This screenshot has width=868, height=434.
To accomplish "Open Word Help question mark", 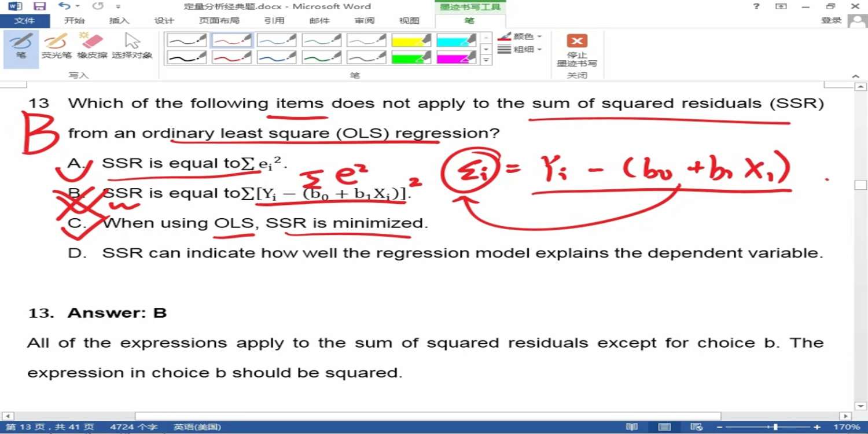I will 756,6.
